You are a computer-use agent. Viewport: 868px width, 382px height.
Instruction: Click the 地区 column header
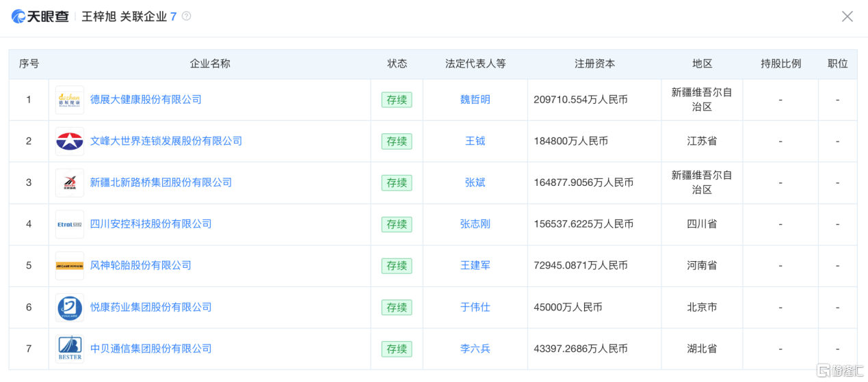[702, 64]
